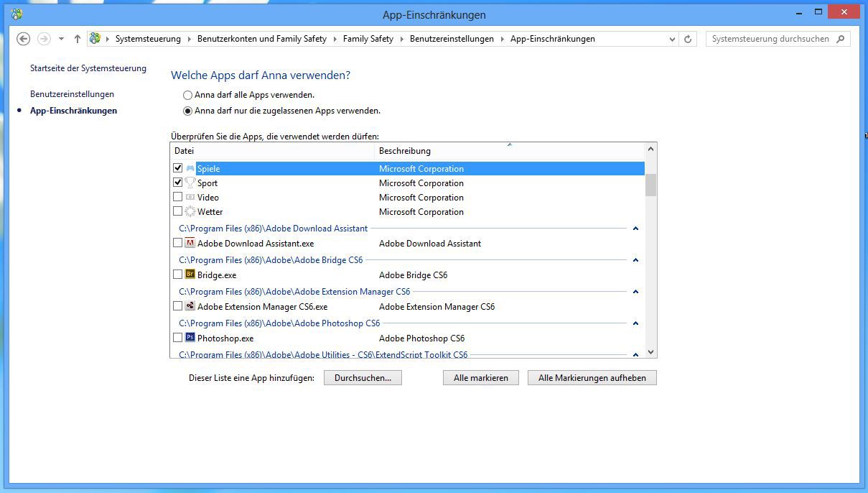Check the Wetter app checkbox
The image size is (868, 493).
[177, 211]
